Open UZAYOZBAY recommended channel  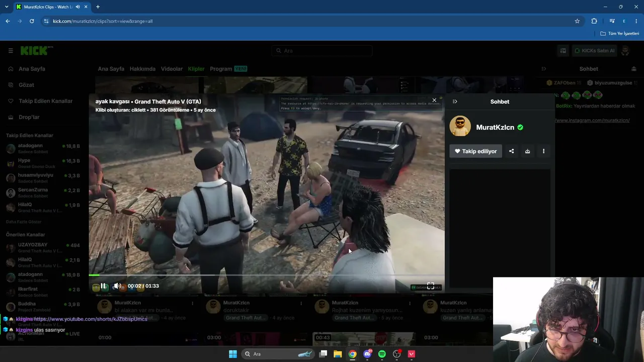(43, 247)
